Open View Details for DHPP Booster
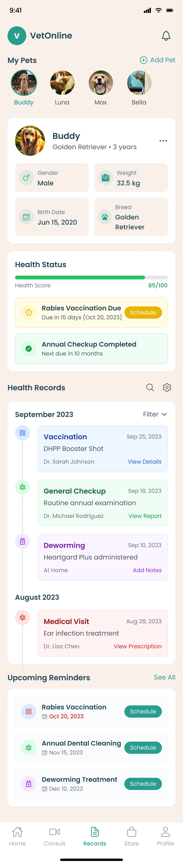Image resolution: width=183 pixels, height=868 pixels. pos(145,462)
